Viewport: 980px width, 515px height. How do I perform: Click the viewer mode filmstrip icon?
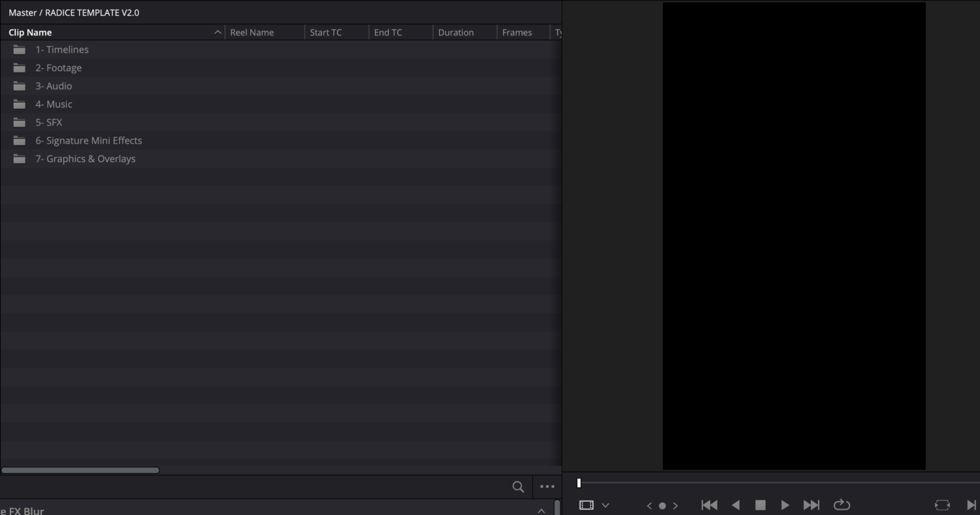[587, 505]
